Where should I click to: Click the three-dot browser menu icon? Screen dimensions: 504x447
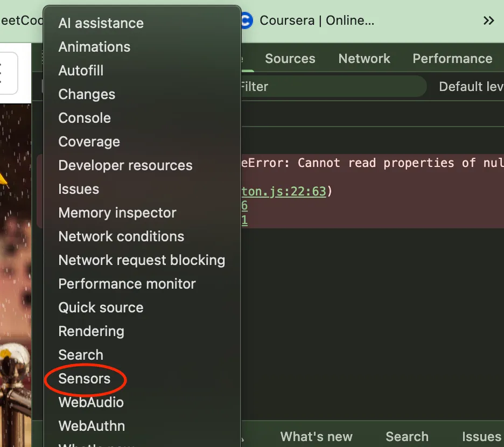point(2,73)
